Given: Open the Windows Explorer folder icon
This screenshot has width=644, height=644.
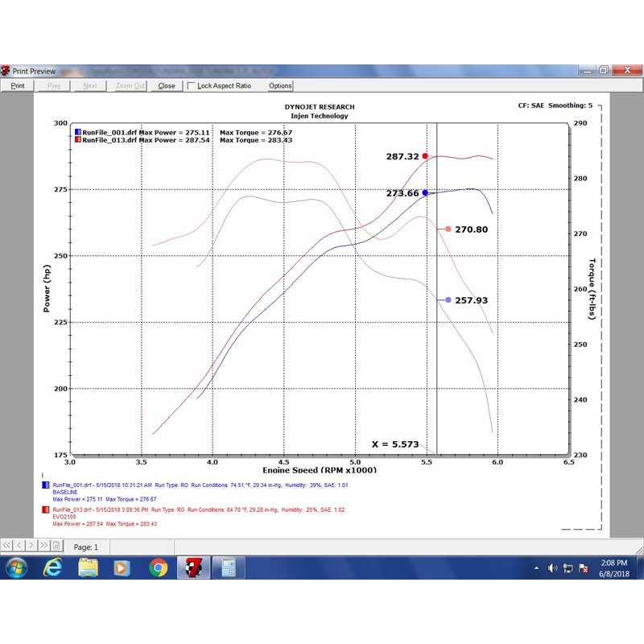Looking at the screenshot, I should [88, 568].
